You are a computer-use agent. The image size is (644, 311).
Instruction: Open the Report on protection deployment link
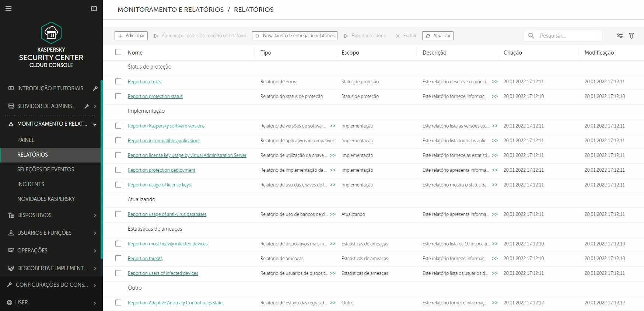click(x=161, y=170)
